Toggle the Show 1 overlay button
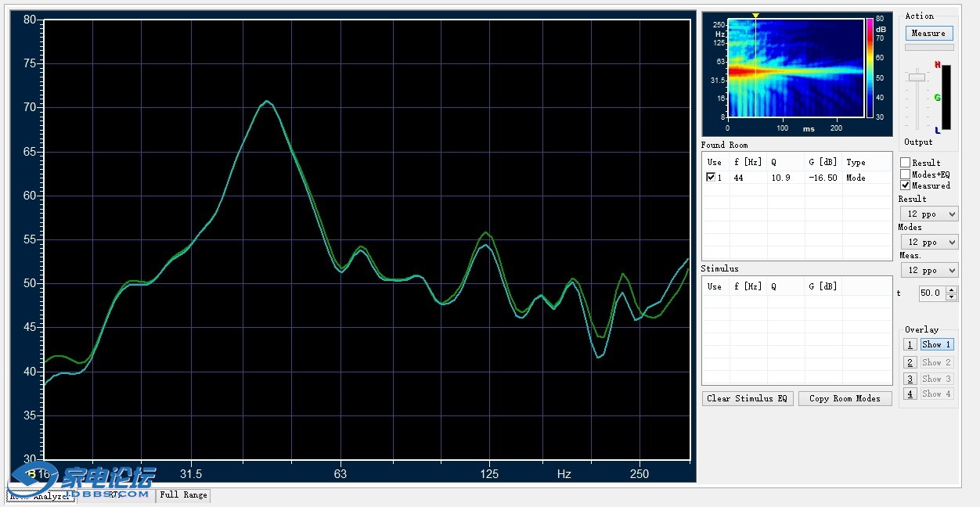The width and height of the screenshot is (980, 507). coord(936,344)
